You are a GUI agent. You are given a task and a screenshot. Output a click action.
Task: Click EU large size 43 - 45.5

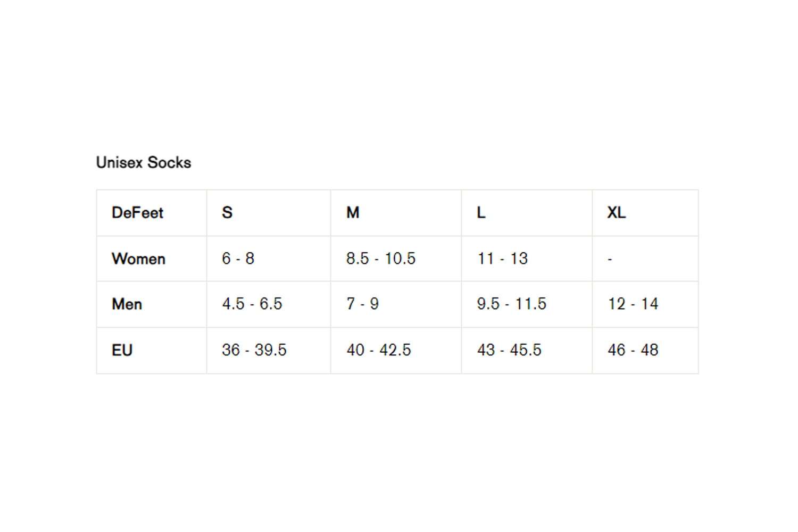click(509, 350)
